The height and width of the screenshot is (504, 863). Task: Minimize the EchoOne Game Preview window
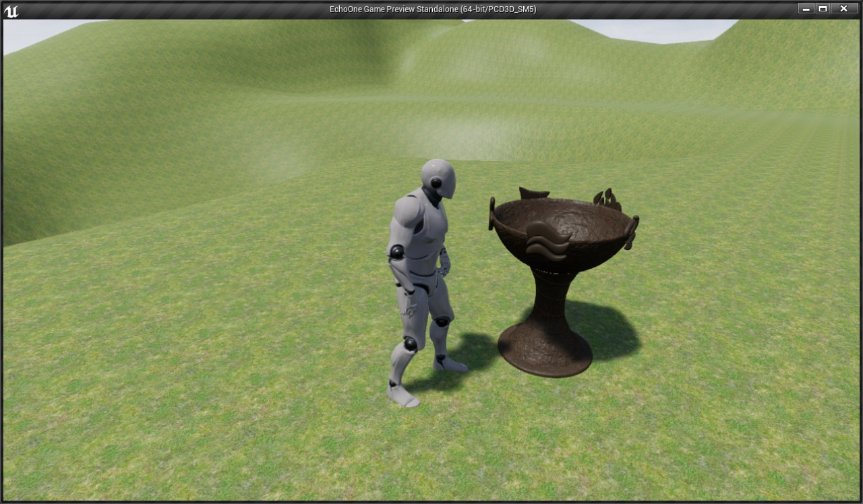click(806, 9)
